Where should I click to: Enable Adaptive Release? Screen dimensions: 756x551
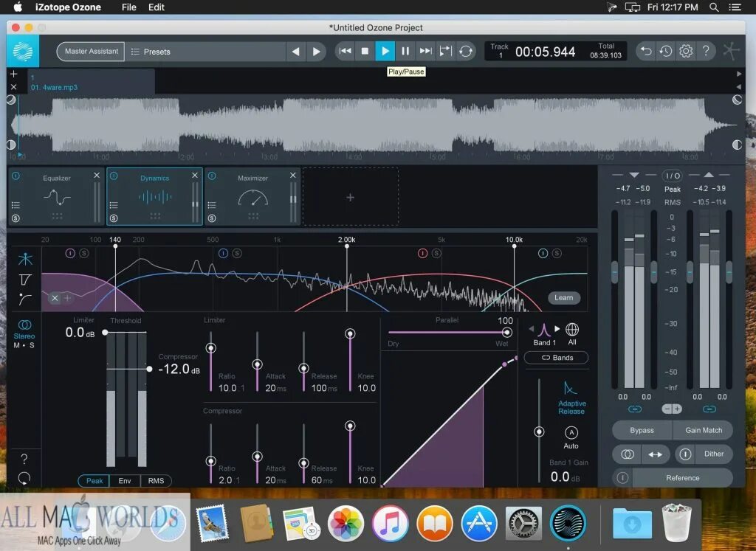571,398
